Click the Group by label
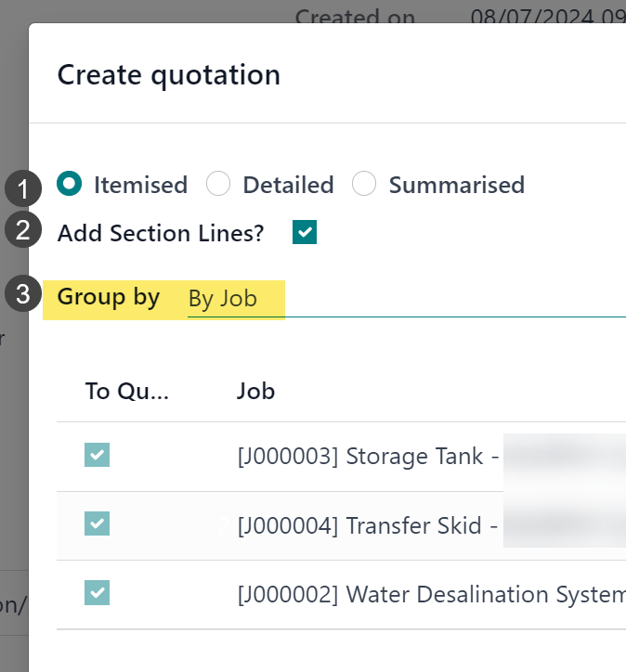 point(109,298)
